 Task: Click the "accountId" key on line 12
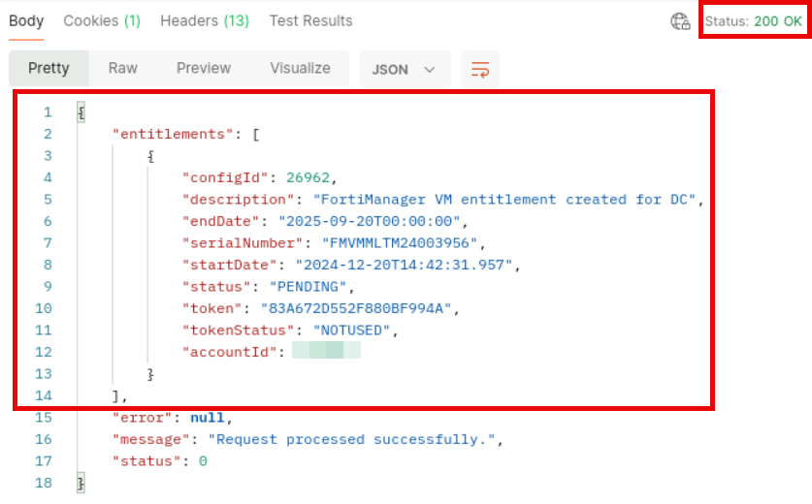coord(229,353)
